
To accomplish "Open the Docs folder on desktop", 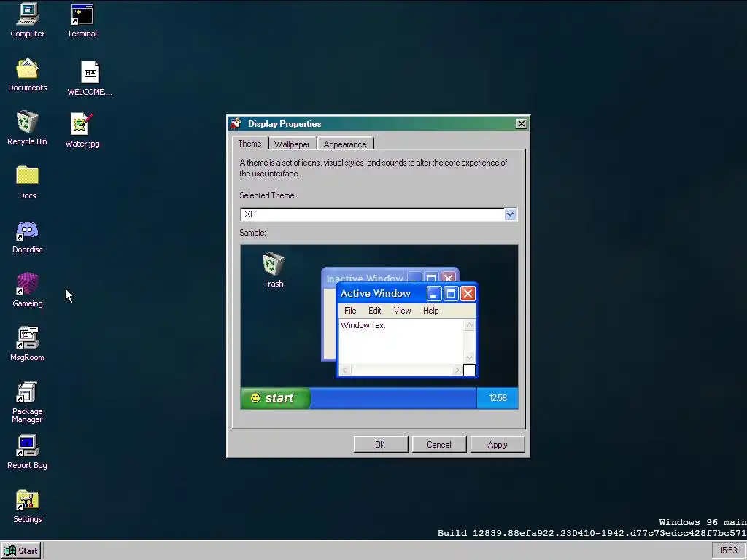I will [27, 182].
